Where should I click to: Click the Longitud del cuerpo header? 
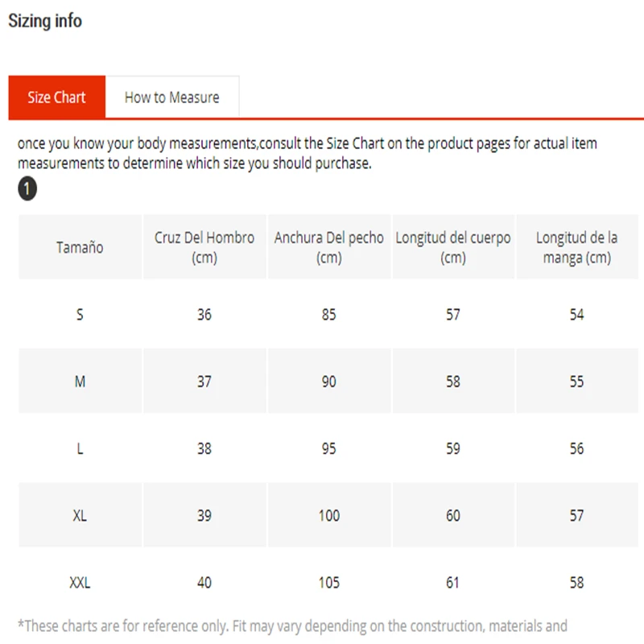coord(453,247)
